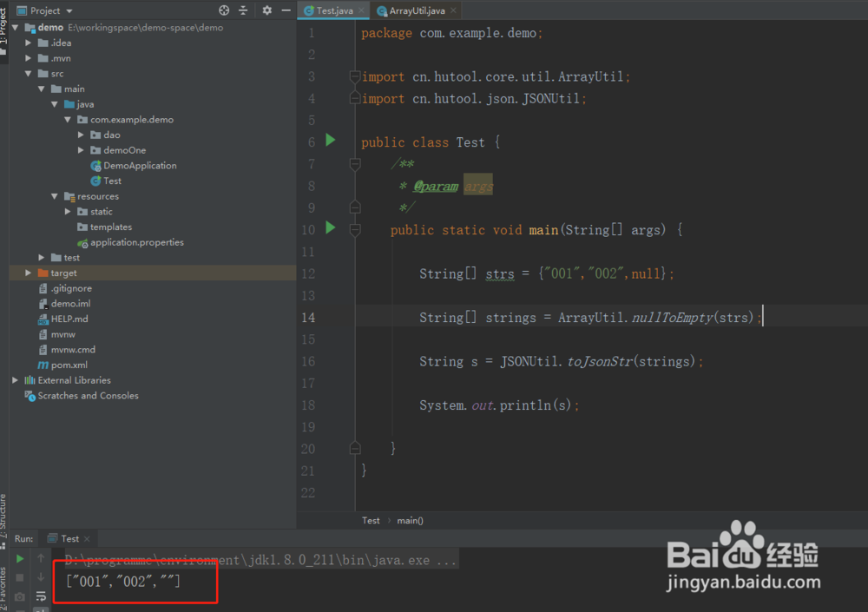The image size is (868, 612).
Task: Click the strs variable on line 12
Action: point(500,273)
